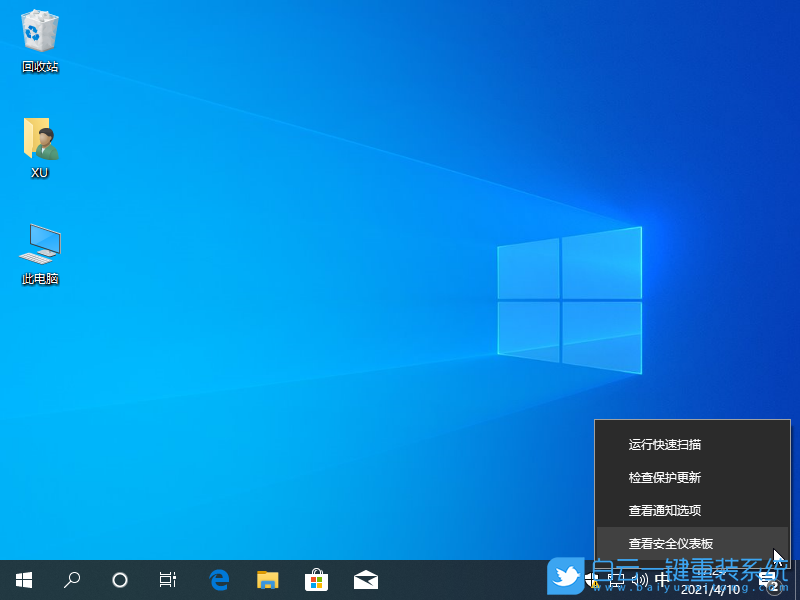This screenshot has height=600, width=800.
Task: Open Microsoft Store from the taskbar
Action: coord(316,579)
